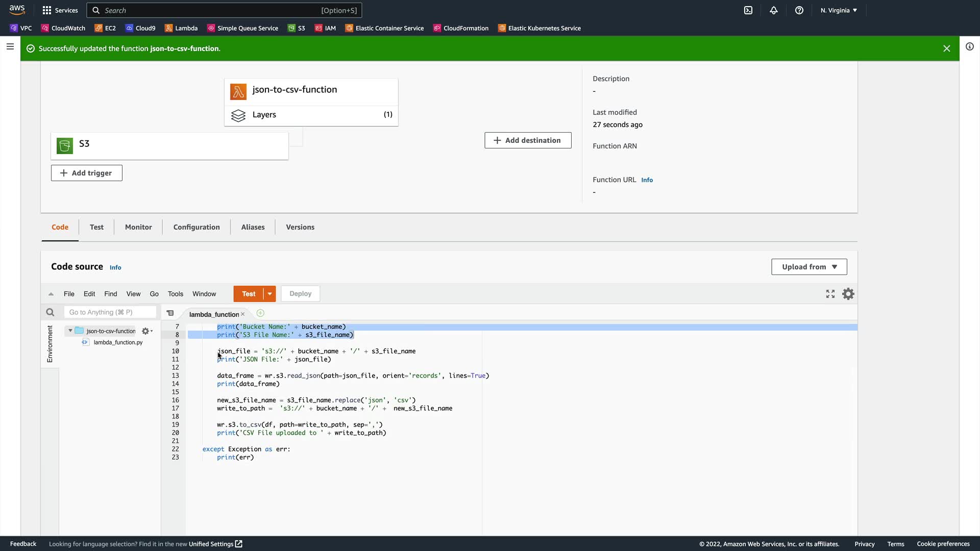Open the Test button dropdown arrow
980x551 pixels.
269,294
